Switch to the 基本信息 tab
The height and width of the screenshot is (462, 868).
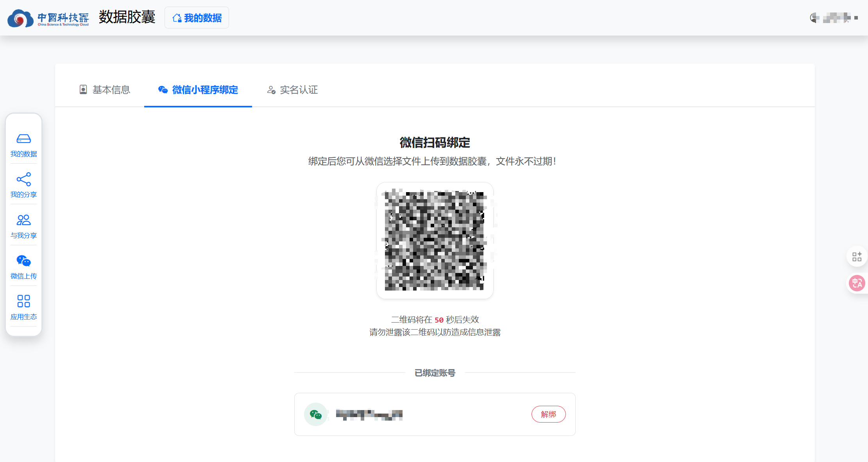coord(104,90)
